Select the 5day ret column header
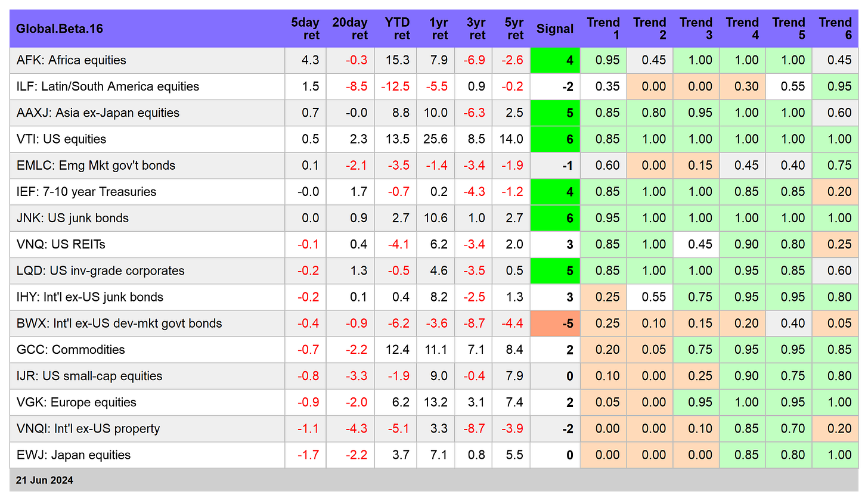Screen dimensions: 868x501 coord(305,29)
